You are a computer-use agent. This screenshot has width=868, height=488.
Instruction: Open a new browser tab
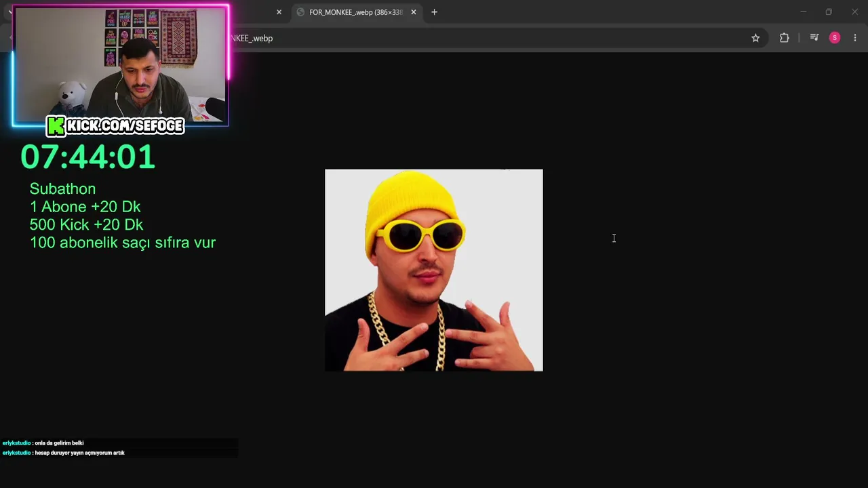coord(434,12)
